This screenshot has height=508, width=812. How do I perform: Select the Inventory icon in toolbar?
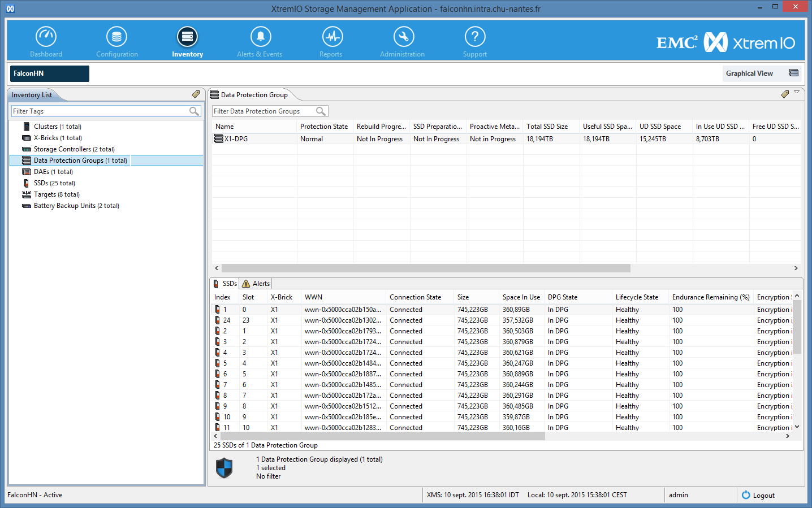pyautogui.click(x=187, y=37)
